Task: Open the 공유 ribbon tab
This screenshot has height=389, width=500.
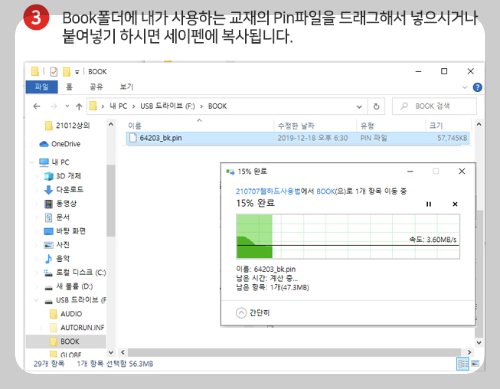Action: (x=96, y=87)
